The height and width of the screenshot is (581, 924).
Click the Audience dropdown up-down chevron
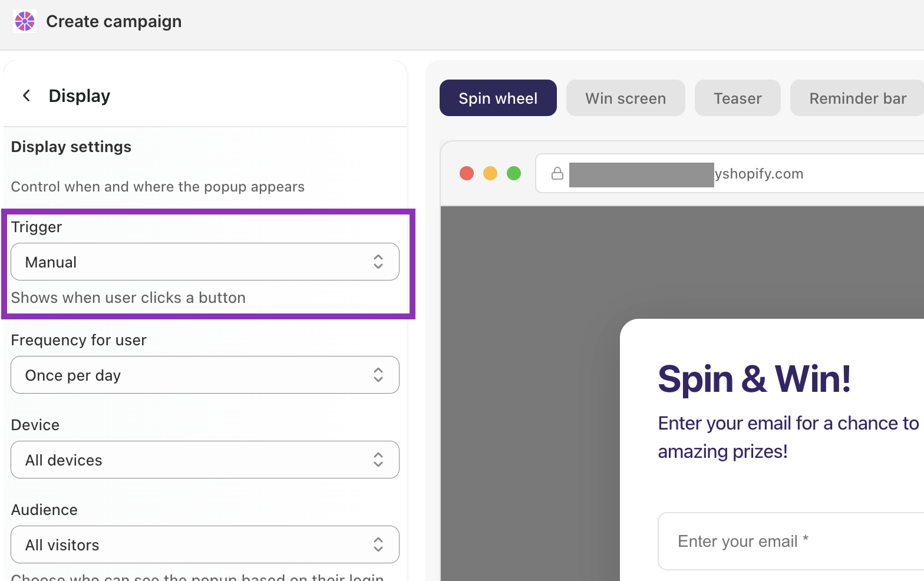(378, 544)
